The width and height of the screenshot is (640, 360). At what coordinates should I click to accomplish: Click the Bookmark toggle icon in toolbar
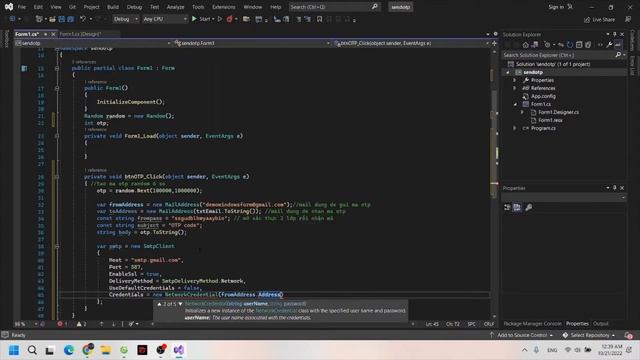coord(320,19)
